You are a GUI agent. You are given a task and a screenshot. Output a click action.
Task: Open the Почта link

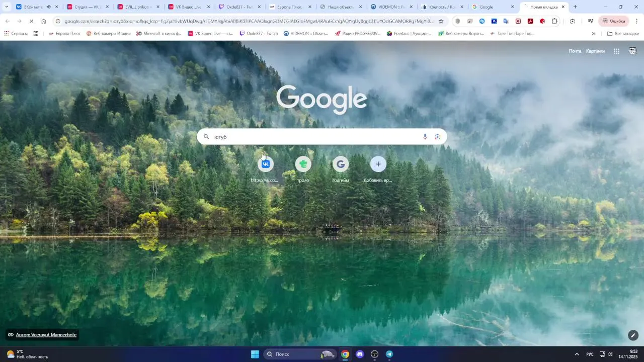tap(575, 51)
